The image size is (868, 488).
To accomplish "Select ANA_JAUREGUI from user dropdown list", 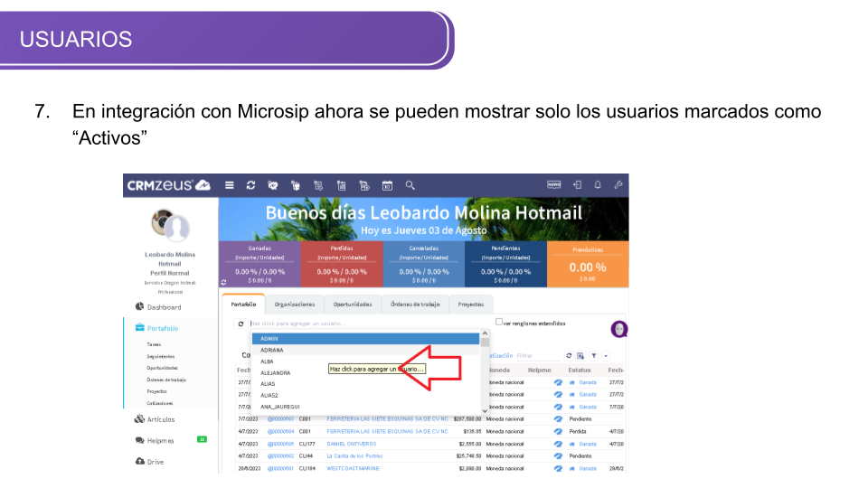I will tap(366, 407).
